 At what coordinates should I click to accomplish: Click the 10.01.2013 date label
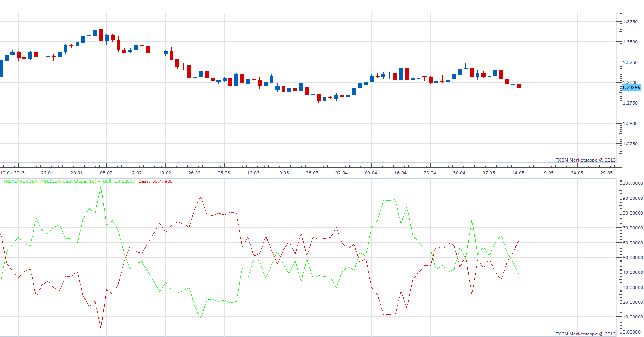[x=12, y=173]
